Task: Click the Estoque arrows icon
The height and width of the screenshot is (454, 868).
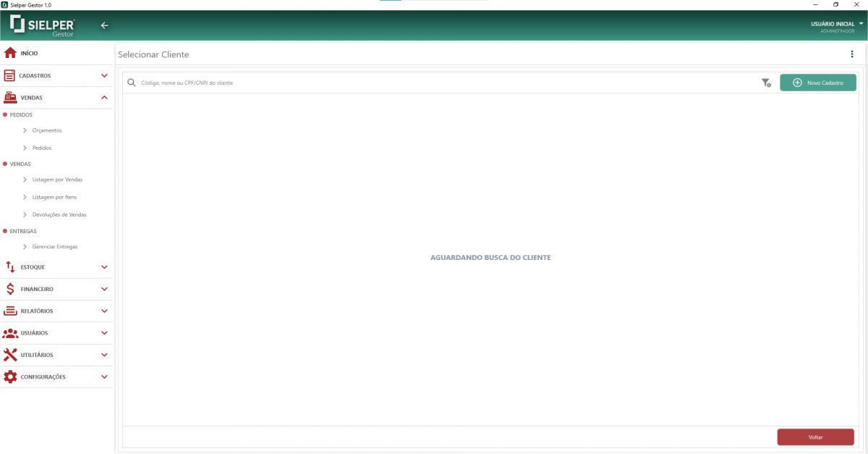Action: click(10, 267)
